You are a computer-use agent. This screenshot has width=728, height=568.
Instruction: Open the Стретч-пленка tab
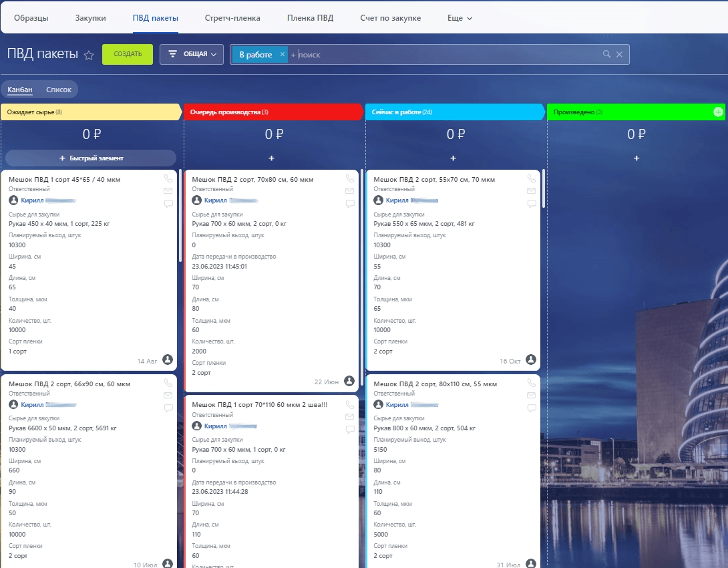coord(232,18)
